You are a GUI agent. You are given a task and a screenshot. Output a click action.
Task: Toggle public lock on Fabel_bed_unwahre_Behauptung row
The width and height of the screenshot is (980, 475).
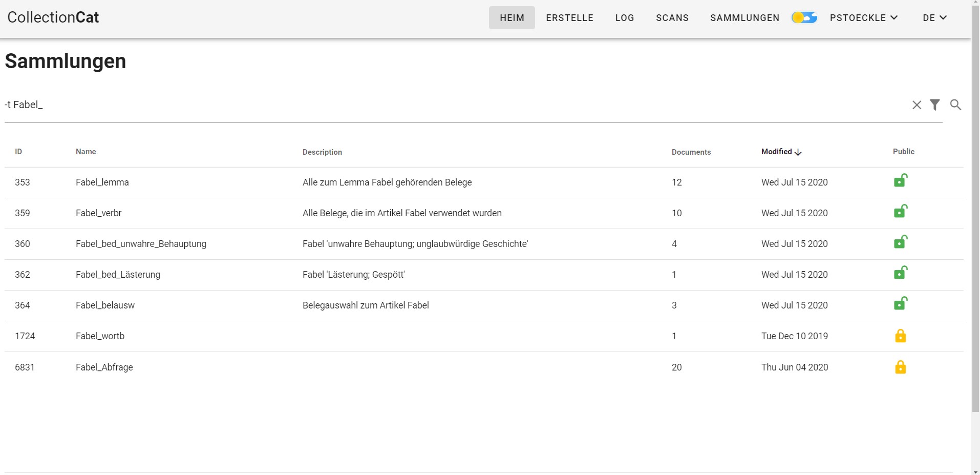coord(900,243)
